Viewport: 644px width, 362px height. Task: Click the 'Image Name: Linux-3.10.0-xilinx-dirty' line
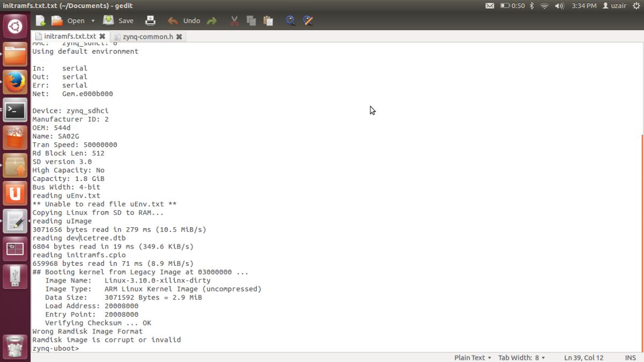coord(128,280)
